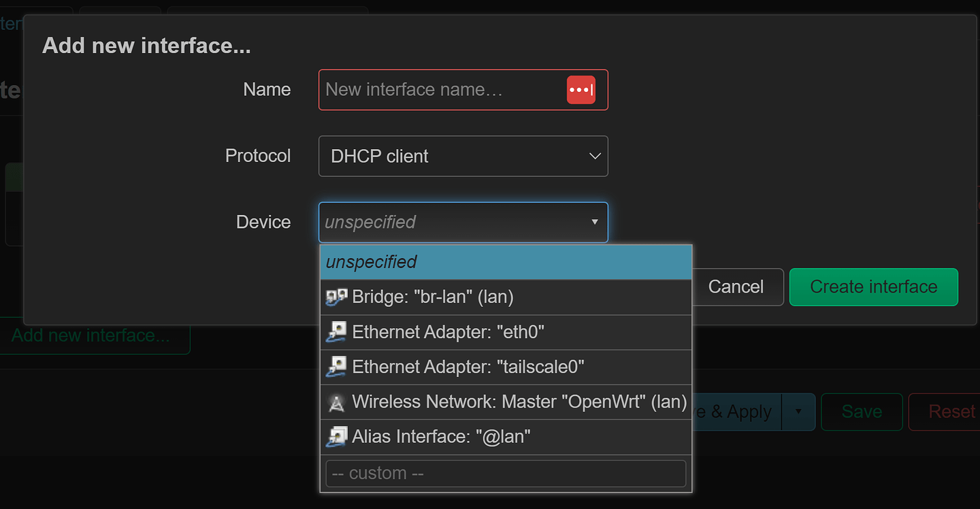Viewport: 980px width, 509px height.
Task: Choose the Ethernet Adapter "tailscale0" label
Action: tap(468, 367)
